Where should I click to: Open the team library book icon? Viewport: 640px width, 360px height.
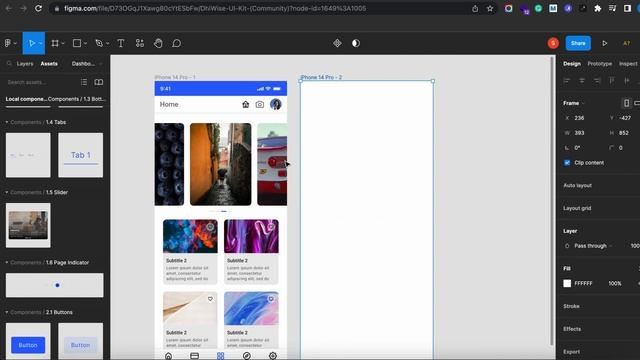coord(99,82)
